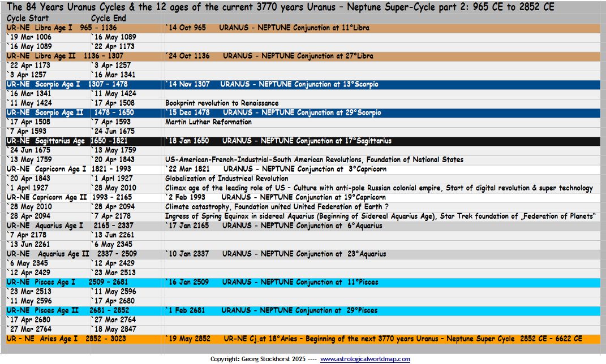The image size is (606, 364).
Task: Select the 'UR-NE Sagittarius Age 1650 -1821' row
Action: (303, 141)
